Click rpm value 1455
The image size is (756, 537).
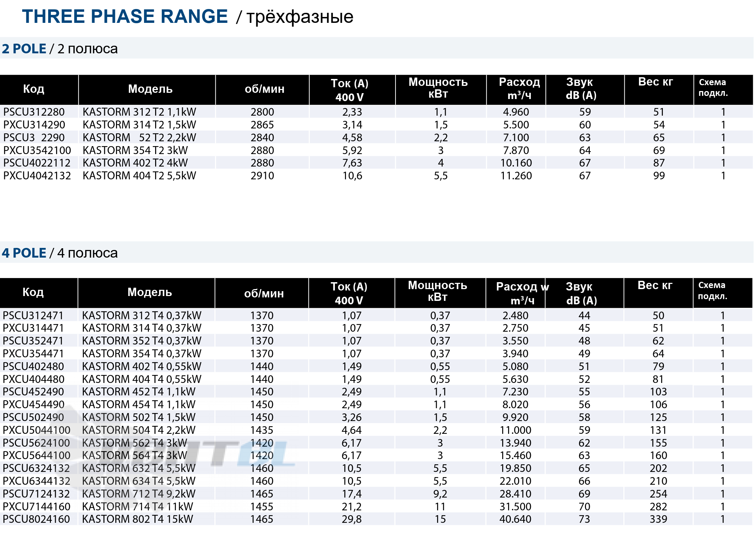tap(262, 507)
